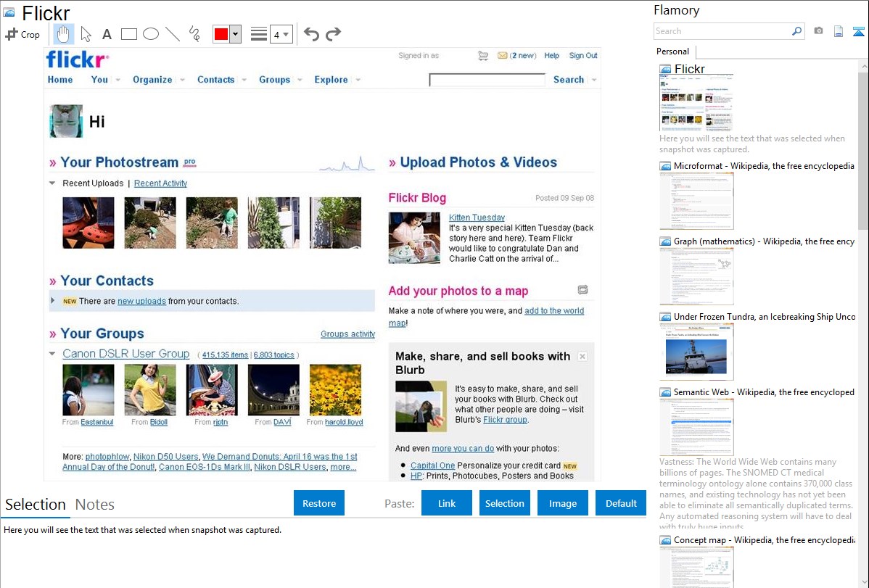Click the Flickr search text box
Viewport: 869px width, 588px height.
tap(487, 80)
